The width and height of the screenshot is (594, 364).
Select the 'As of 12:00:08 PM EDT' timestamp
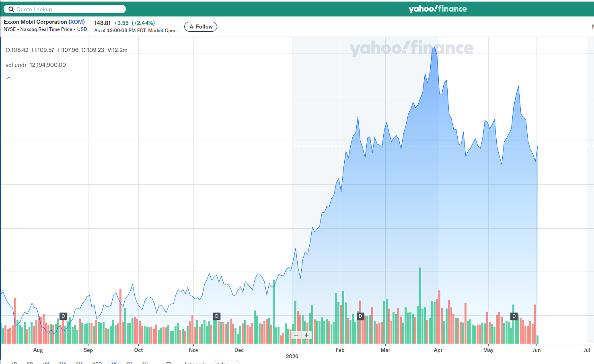pos(120,31)
